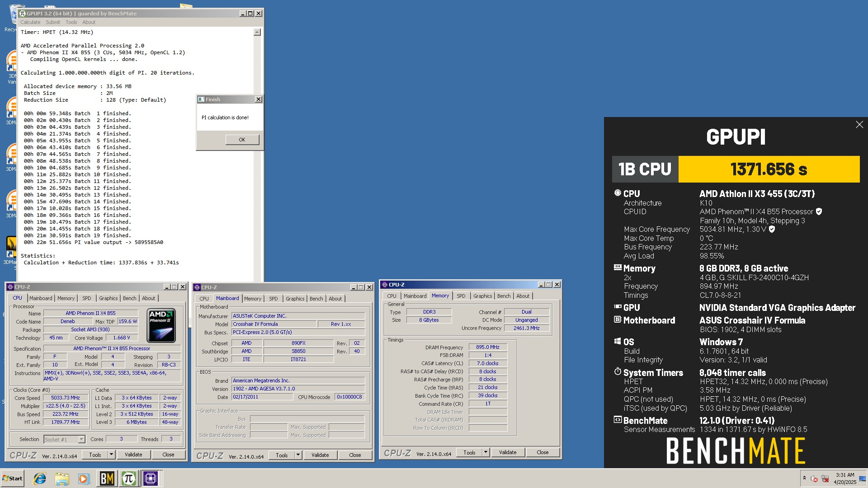Click the verified shield next to CPUID name
This screenshot has width=868, height=488.
(819, 211)
